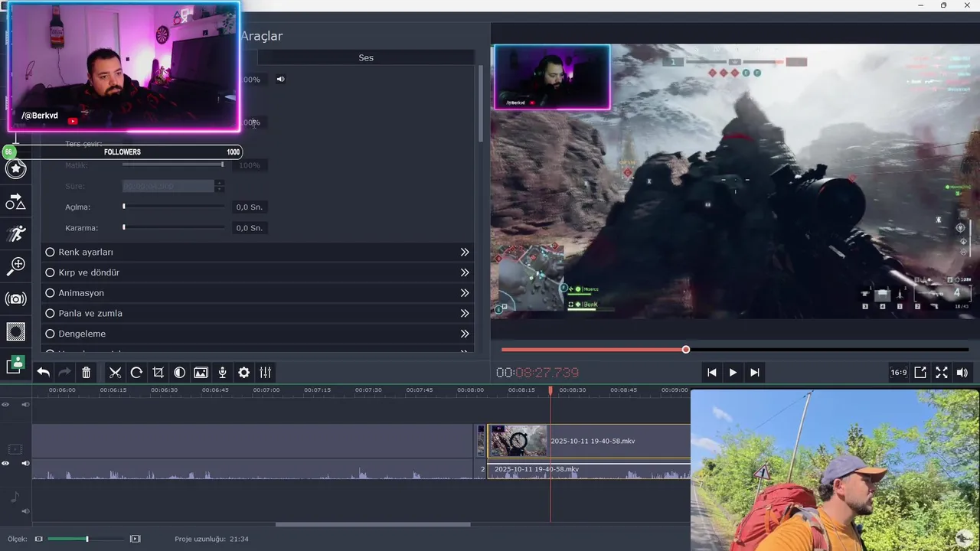Click the horizontal timeline scrollbar
The height and width of the screenshot is (551, 980).
(x=373, y=524)
